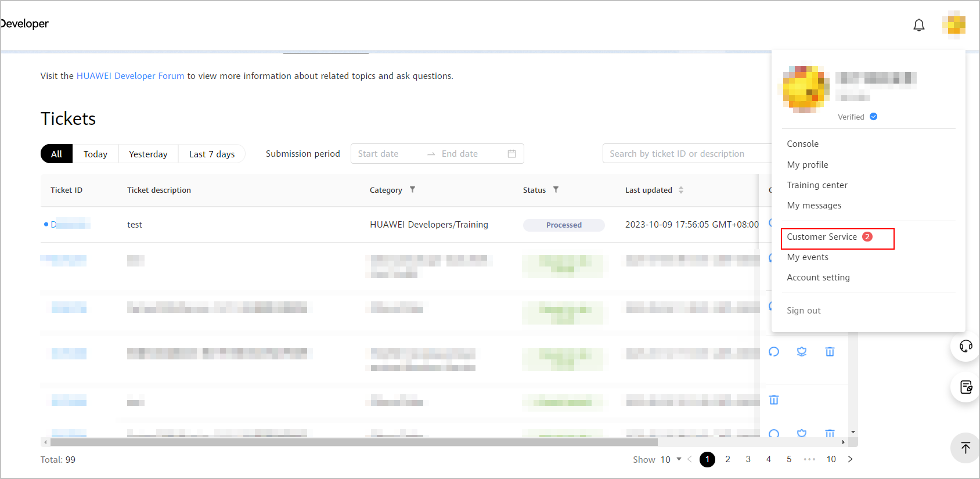Select the Today period filter
This screenshot has width=980, height=479.
[95, 154]
